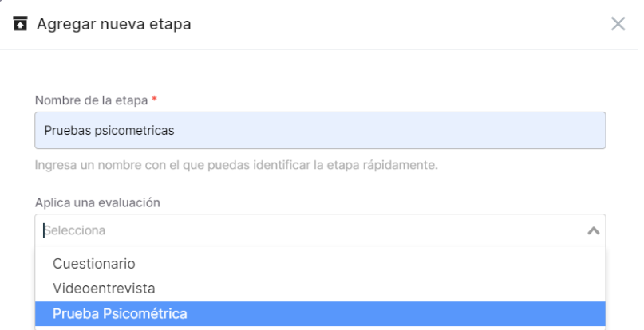The height and width of the screenshot is (330, 644).
Task: Pick the highlighted Prueba Psicométrica option
Action: (x=320, y=313)
